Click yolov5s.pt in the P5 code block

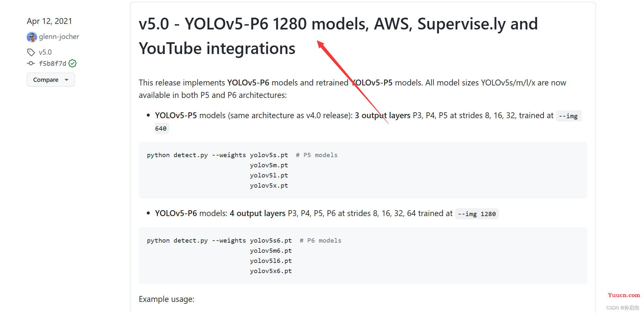(x=269, y=155)
